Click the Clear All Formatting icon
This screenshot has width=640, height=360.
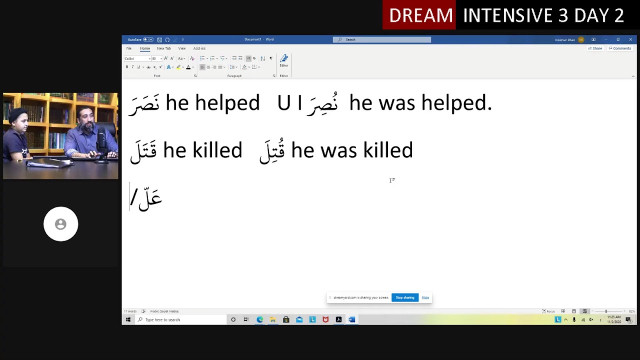(x=192, y=58)
